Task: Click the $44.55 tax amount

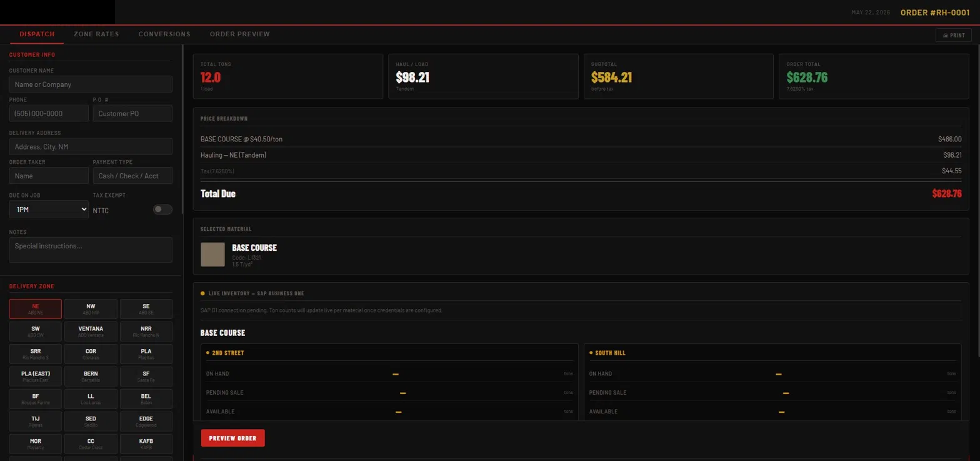Action: point(952,171)
